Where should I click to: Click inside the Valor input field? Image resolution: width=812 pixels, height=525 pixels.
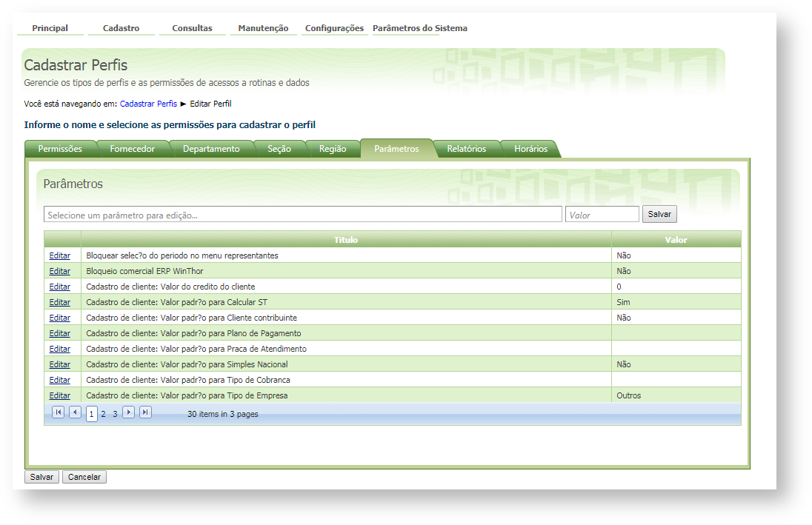coord(602,213)
